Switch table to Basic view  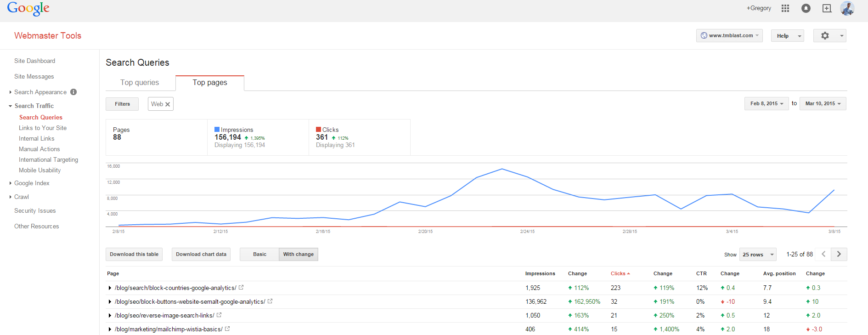(259, 254)
